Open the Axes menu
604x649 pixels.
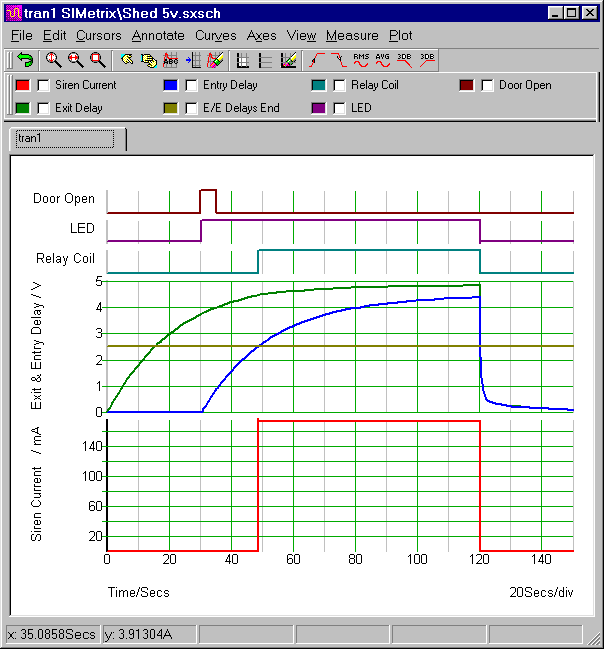point(261,36)
